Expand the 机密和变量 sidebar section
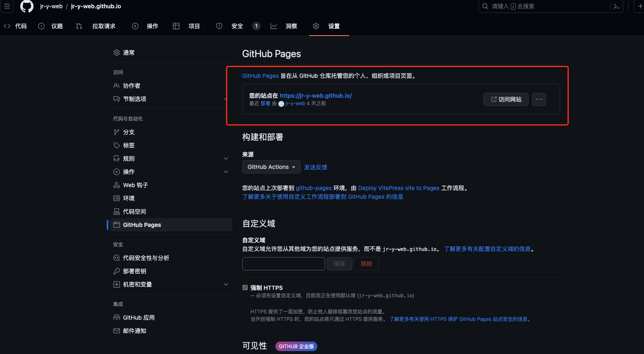The width and height of the screenshot is (644, 354). click(x=226, y=284)
